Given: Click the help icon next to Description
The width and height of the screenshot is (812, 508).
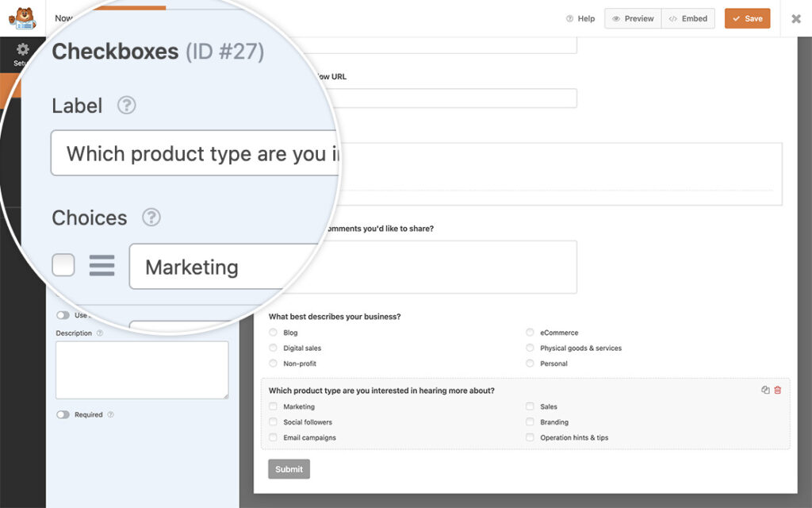Looking at the screenshot, I should tap(100, 333).
